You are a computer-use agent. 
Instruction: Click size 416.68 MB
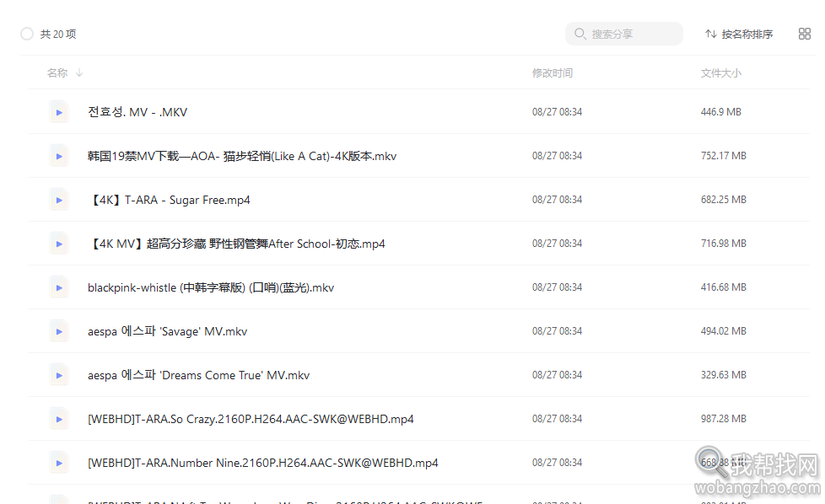coord(724,287)
